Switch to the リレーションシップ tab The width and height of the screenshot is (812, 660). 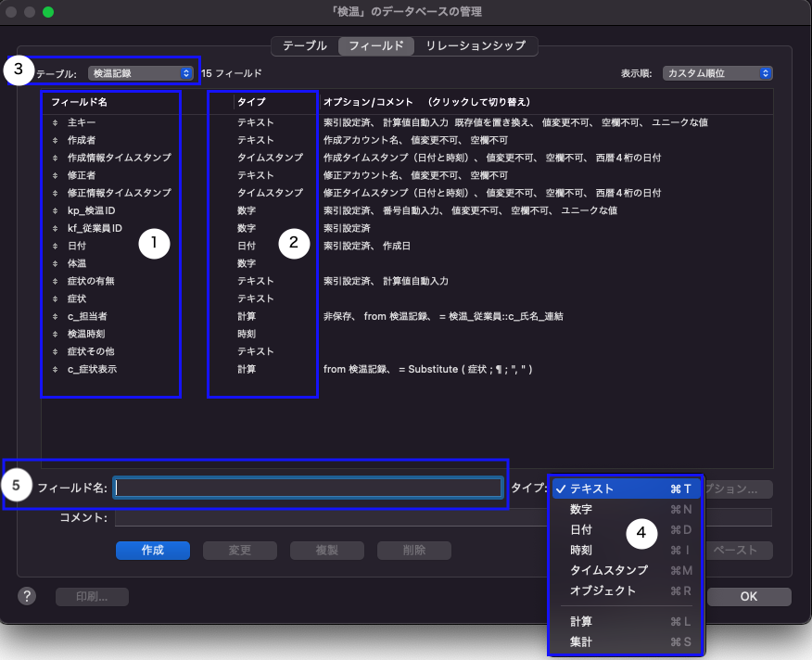point(476,45)
